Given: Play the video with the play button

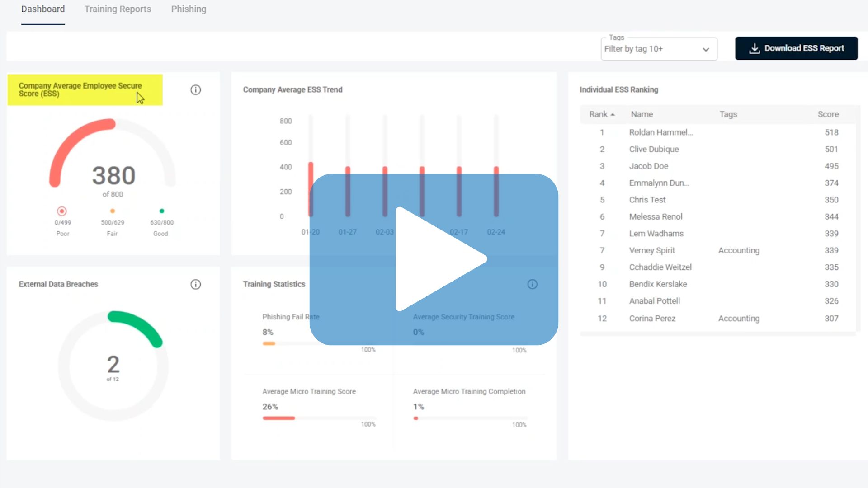Looking at the screenshot, I should click(x=434, y=259).
